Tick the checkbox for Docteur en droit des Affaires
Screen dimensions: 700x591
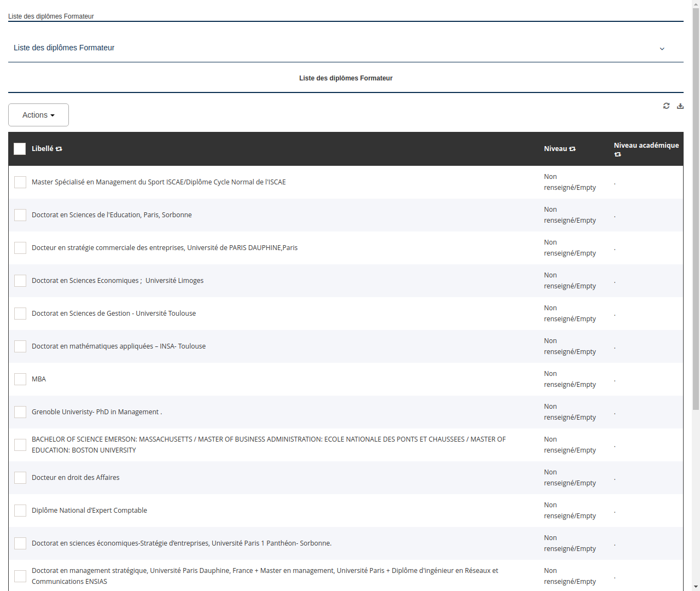click(20, 477)
